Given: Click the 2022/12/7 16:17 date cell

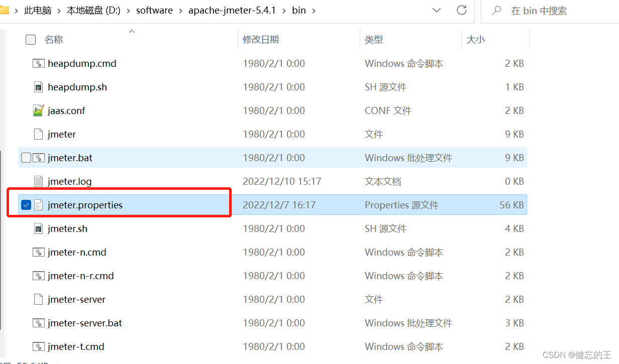Looking at the screenshot, I should [x=279, y=205].
